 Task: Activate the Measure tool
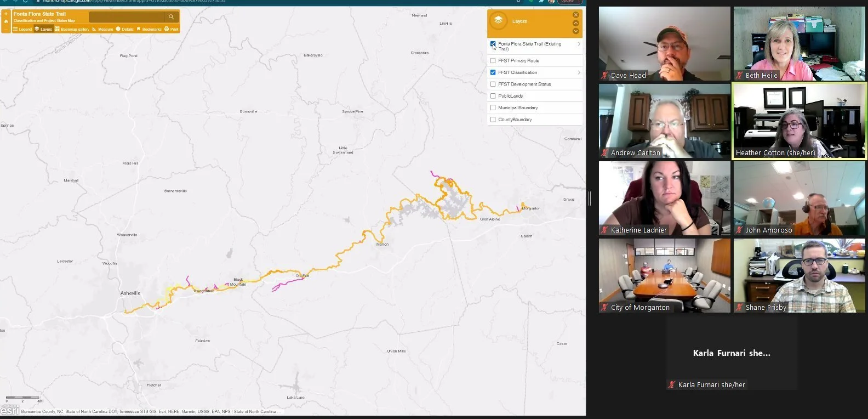[x=102, y=29]
